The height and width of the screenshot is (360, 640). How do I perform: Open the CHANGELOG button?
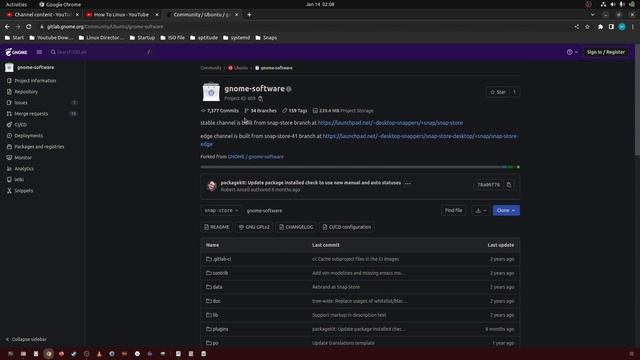(x=296, y=227)
